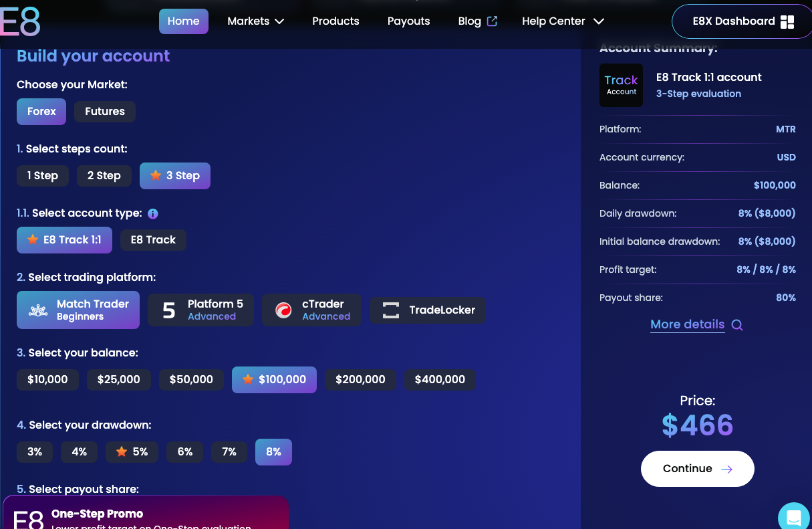Click the magnifier icon next to More details
The width and height of the screenshot is (812, 529).
point(737,325)
